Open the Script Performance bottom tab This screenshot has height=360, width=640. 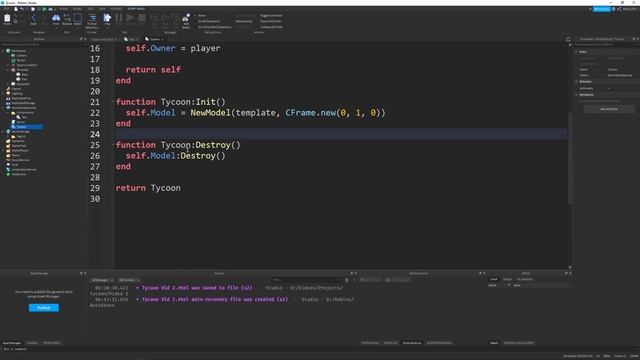pos(439,343)
